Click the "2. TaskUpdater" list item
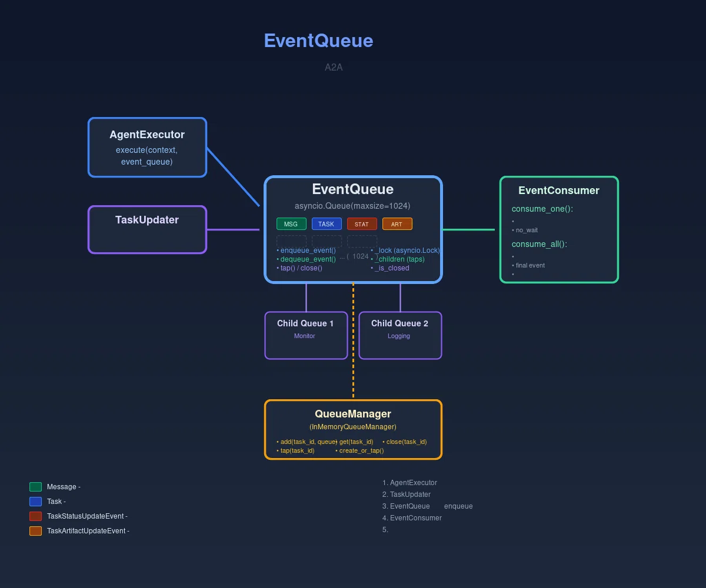This screenshot has width=706, height=588. pos(407,495)
